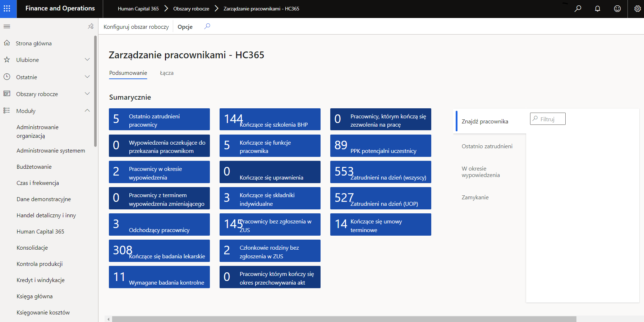644x322 pixels.
Task: Click the search magnifier in top bar
Action: [x=578, y=9]
